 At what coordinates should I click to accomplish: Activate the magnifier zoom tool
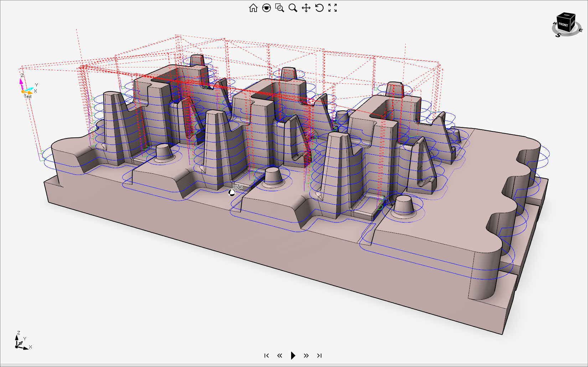293,8
